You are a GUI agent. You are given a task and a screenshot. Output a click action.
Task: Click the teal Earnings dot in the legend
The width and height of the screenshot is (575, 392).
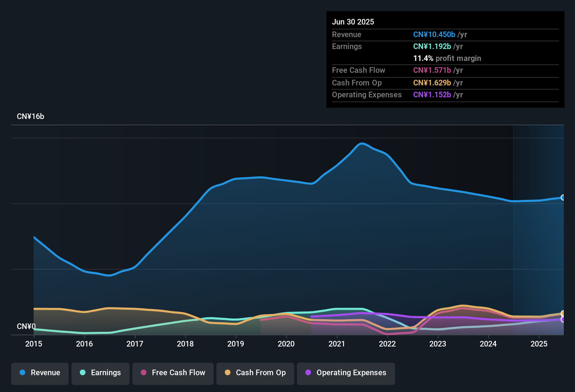[83, 373]
